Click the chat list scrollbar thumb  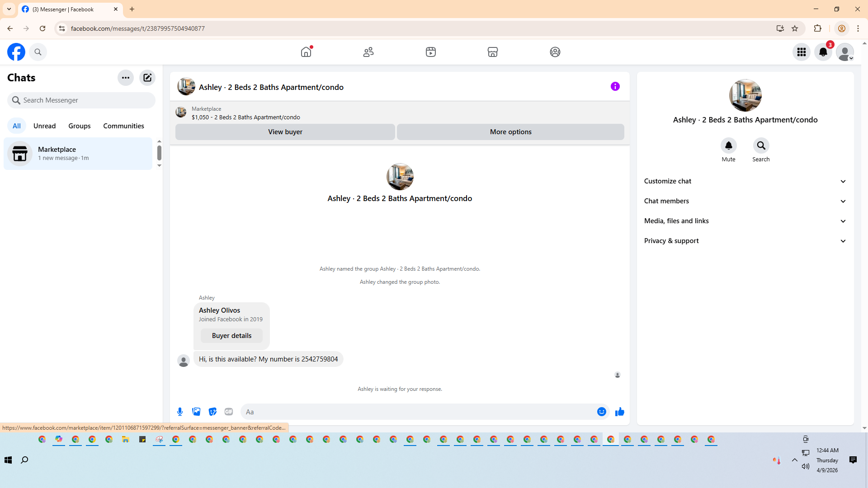pos(159,153)
